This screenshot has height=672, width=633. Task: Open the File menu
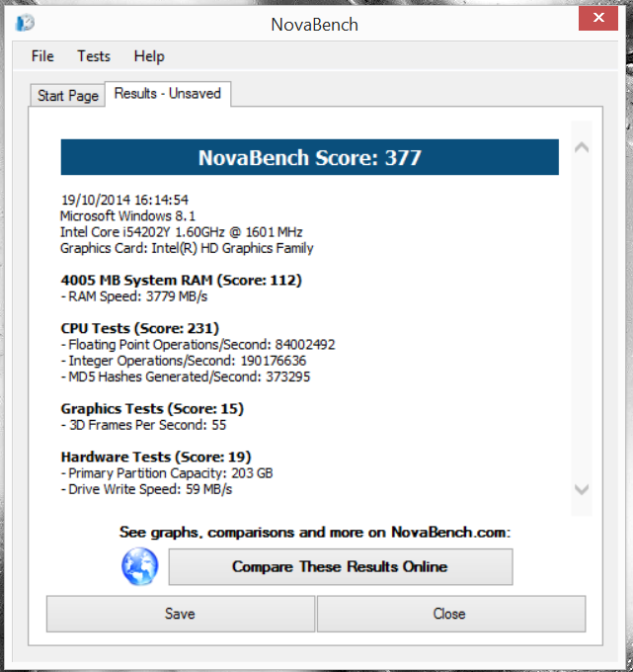tap(42, 56)
